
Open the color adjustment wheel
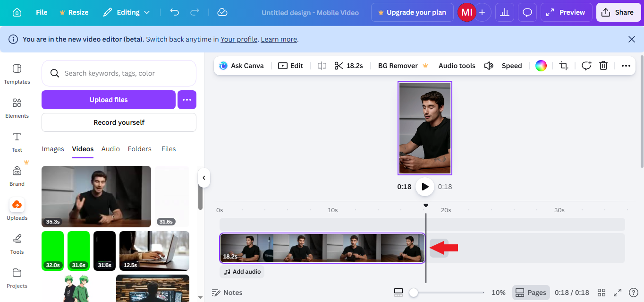click(x=541, y=66)
